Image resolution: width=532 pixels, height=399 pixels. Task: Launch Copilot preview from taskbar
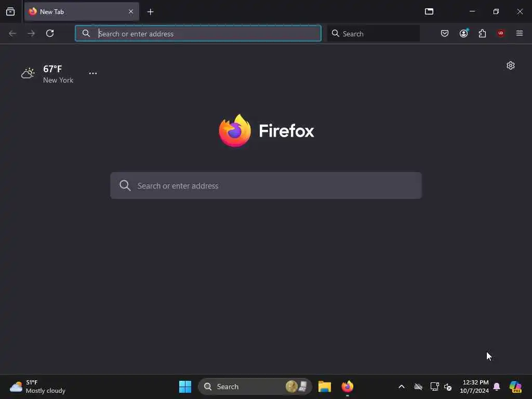coord(515,387)
